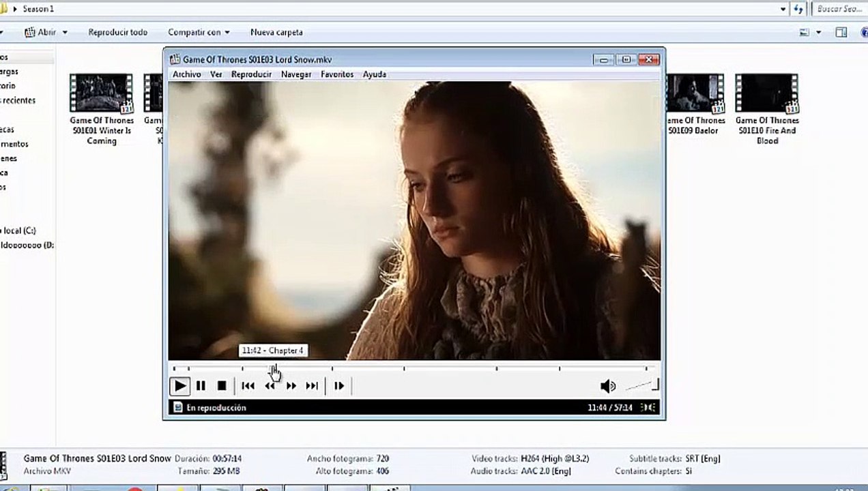Skip to the next chapter
This screenshot has height=491, width=868.
click(312, 386)
